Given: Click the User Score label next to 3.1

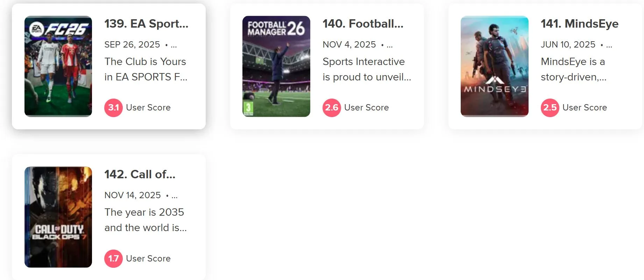Looking at the screenshot, I should click(x=148, y=108).
